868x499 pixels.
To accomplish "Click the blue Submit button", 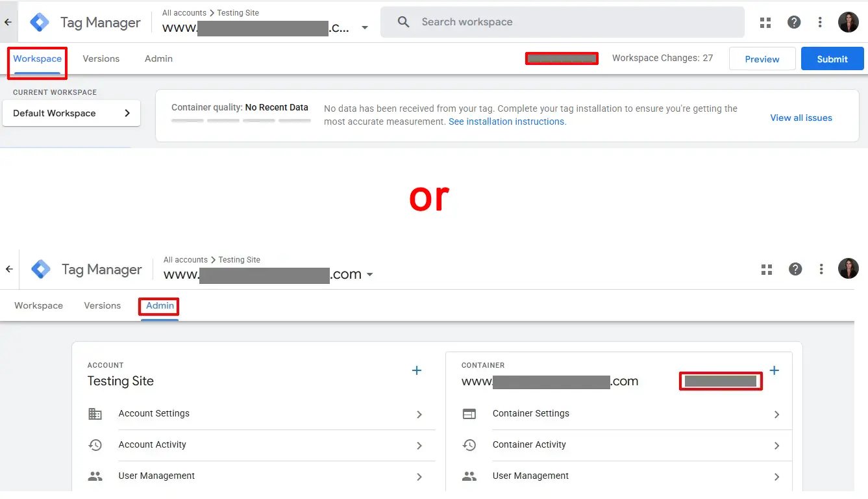I will (x=832, y=59).
